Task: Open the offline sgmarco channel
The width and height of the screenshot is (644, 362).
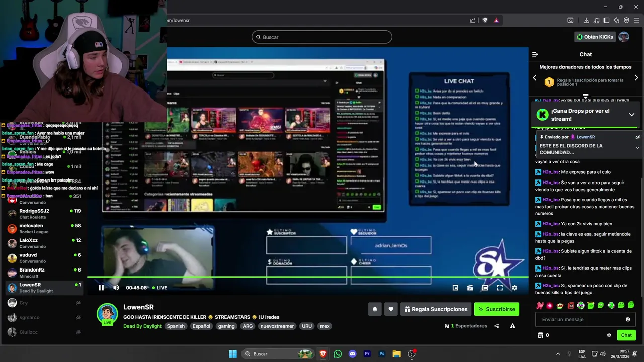Action: point(44,317)
